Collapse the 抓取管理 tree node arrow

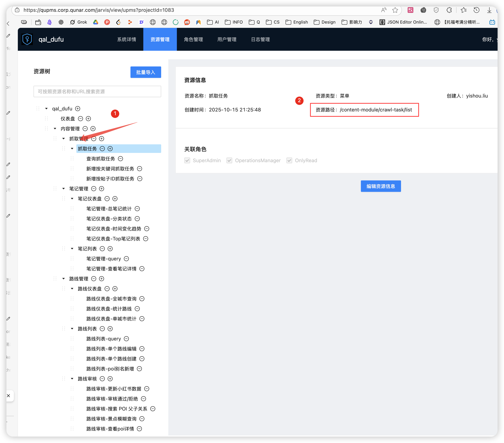tap(64, 139)
